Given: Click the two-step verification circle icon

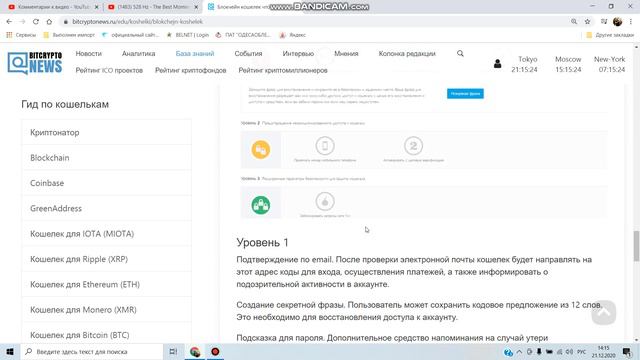Looking at the screenshot, I should click(x=413, y=145).
